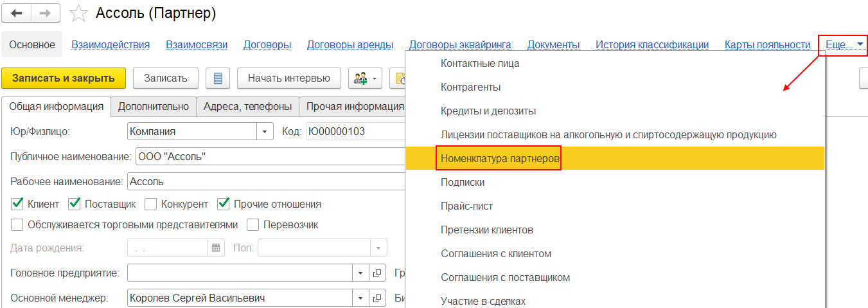Open the calendar picker for Дата рождения
This screenshot has width=868, height=308.
pyautogui.click(x=216, y=248)
